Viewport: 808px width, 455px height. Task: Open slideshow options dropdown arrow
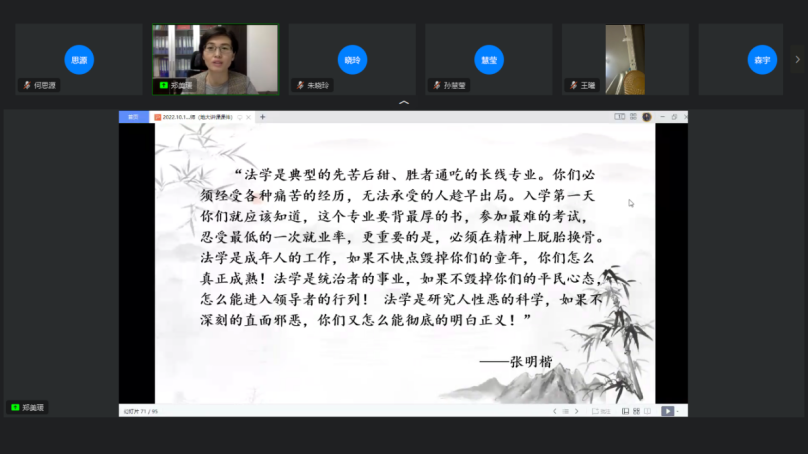680,411
